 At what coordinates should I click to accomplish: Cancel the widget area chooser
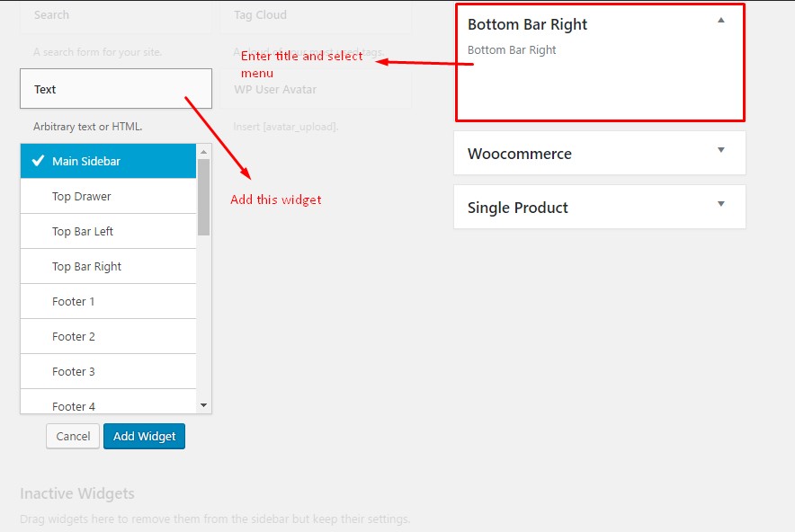coord(73,436)
